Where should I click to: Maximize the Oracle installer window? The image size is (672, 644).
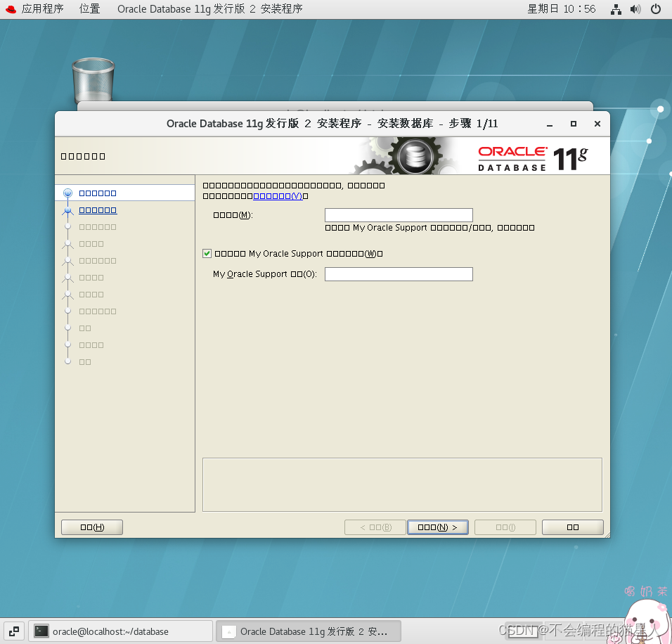click(574, 124)
